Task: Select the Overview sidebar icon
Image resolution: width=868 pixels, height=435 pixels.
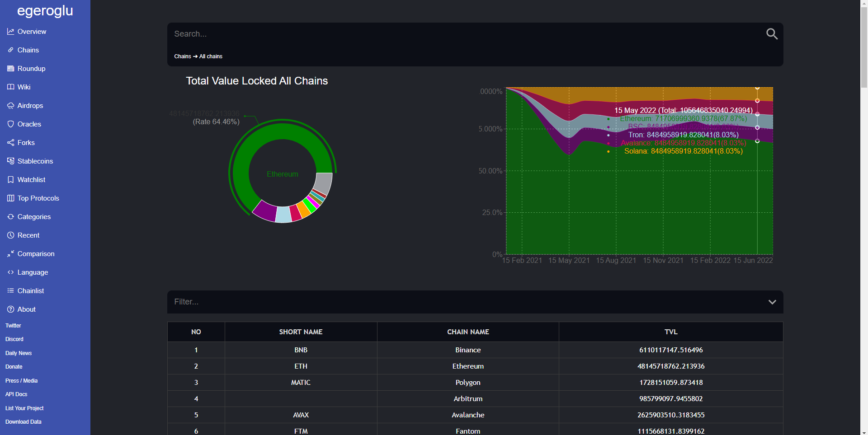Action: (10, 31)
